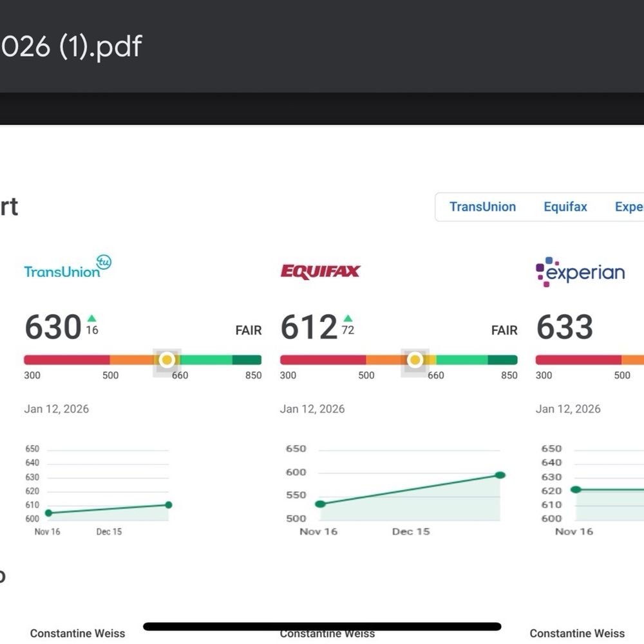Click the Dec 15 label on Equifax chart
644x644 pixels.
[x=411, y=531]
